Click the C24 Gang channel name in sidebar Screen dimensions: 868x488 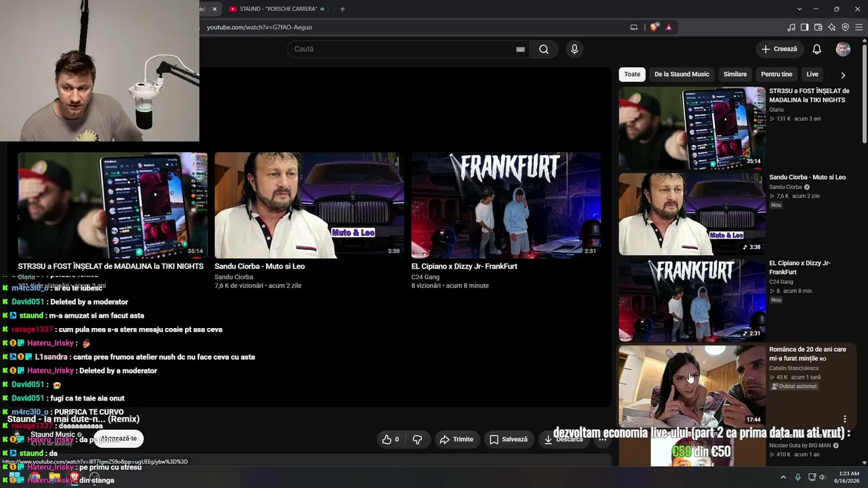point(781,282)
